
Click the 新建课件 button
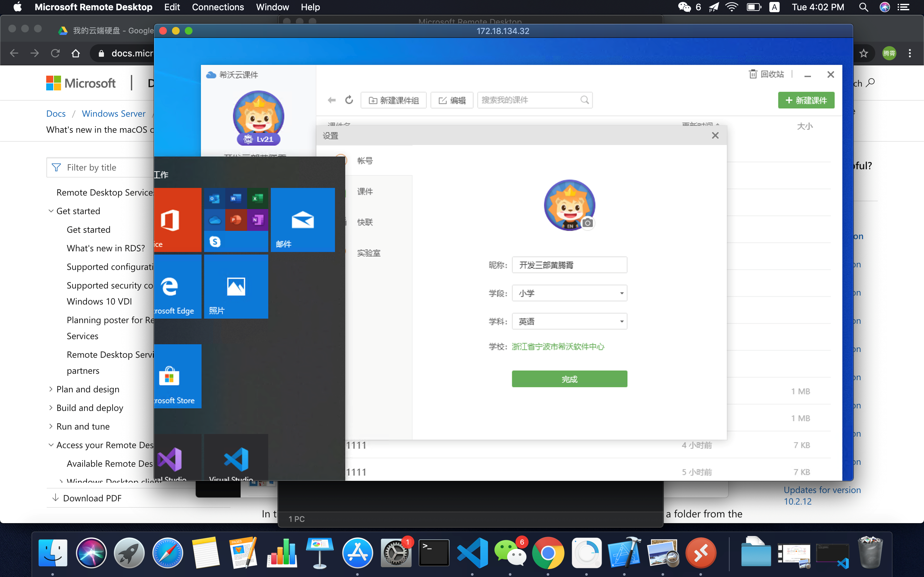pyautogui.click(x=806, y=100)
